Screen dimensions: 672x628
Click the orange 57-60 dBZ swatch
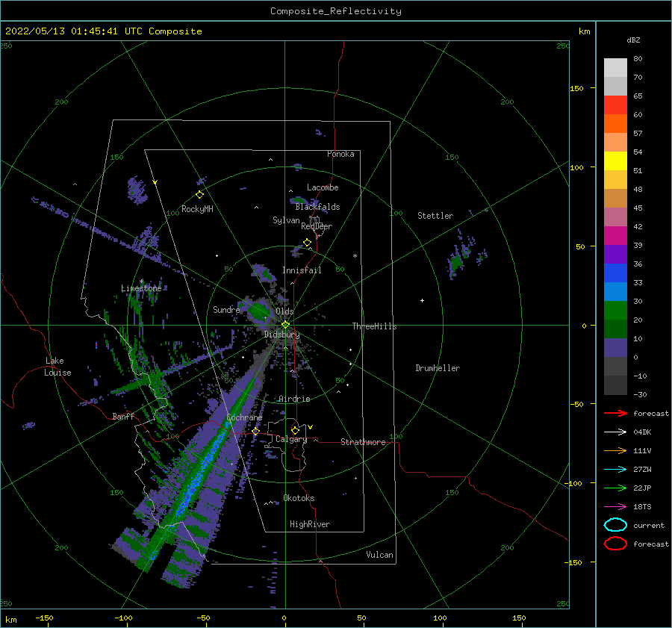[x=615, y=123]
